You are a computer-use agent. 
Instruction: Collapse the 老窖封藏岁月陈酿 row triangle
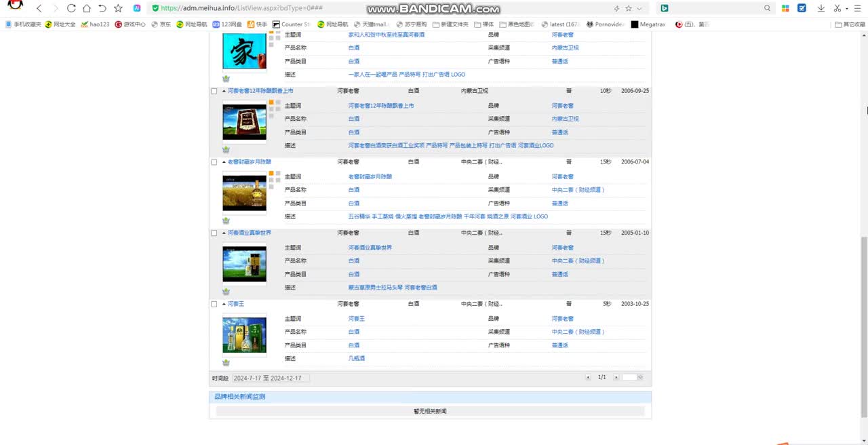(x=224, y=162)
